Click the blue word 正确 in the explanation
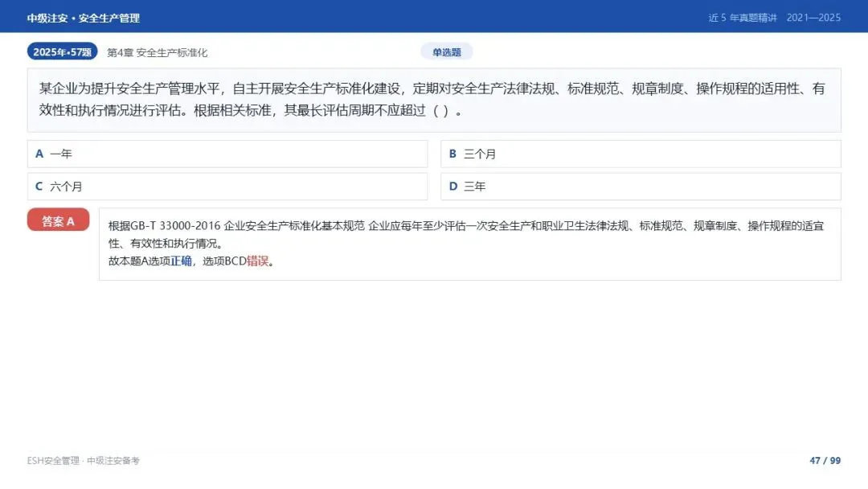 coord(181,261)
